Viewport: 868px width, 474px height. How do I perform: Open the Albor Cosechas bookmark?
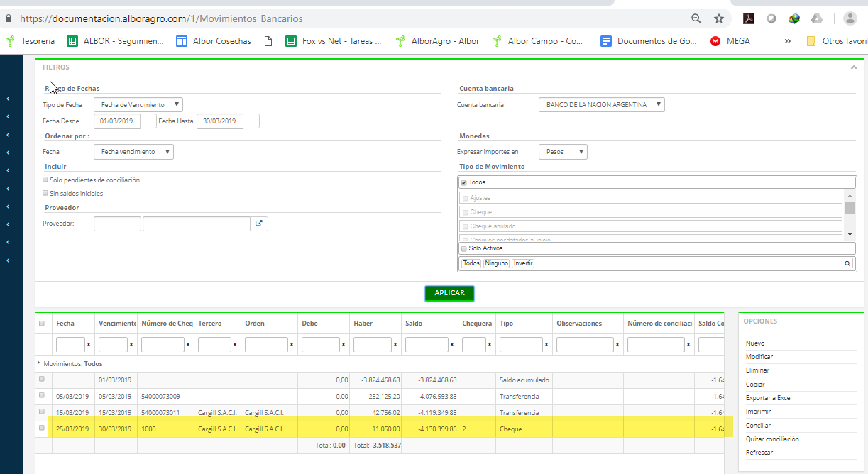tap(214, 41)
